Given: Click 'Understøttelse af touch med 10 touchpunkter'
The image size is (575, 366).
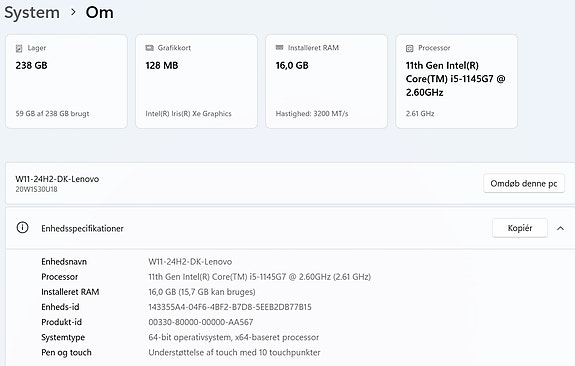Looking at the screenshot, I should 234,352.
